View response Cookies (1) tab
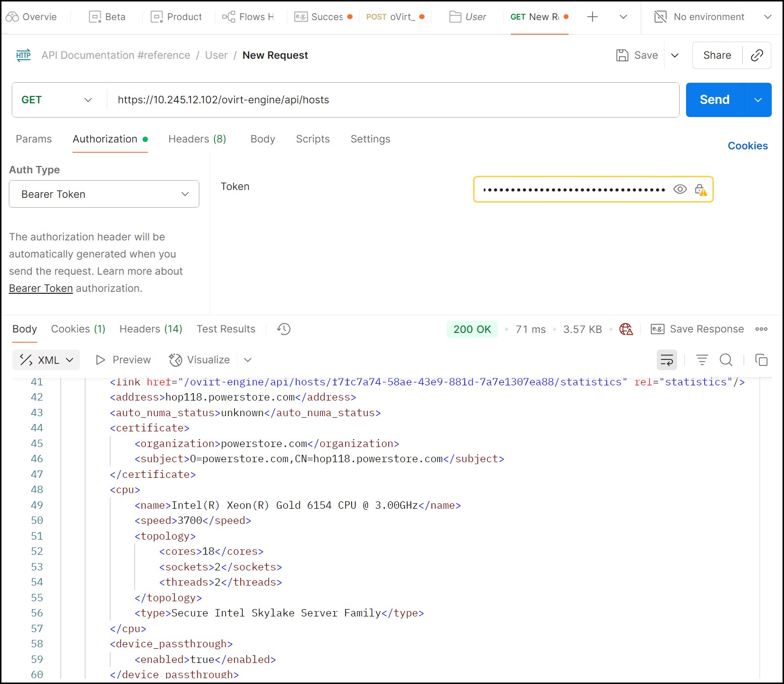Screen dimensions: 784x684 (x=78, y=329)
